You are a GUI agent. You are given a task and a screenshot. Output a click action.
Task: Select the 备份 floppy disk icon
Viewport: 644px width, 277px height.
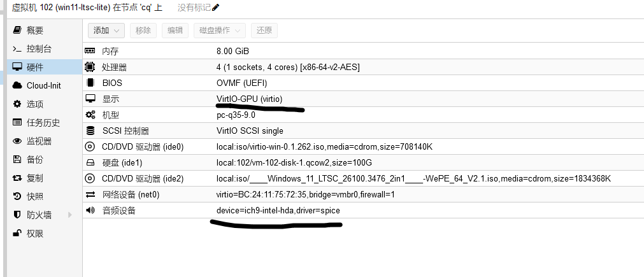tap(17, 159)
